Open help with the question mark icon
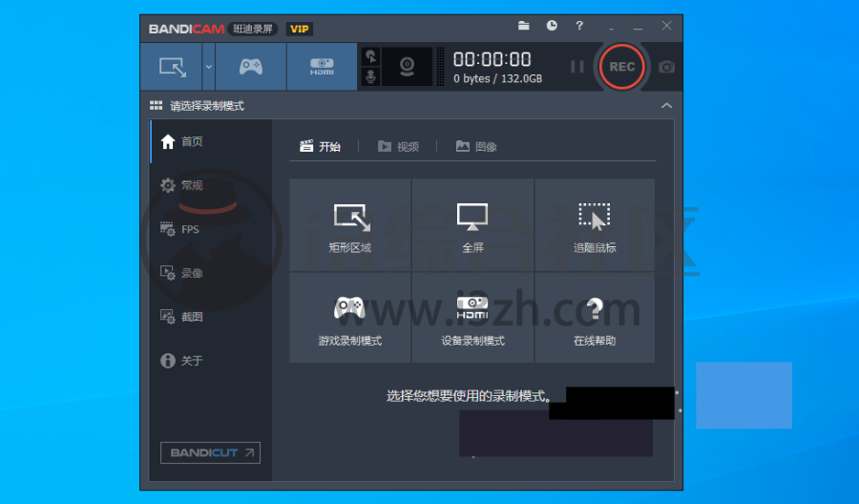 (x=579, y=26)
